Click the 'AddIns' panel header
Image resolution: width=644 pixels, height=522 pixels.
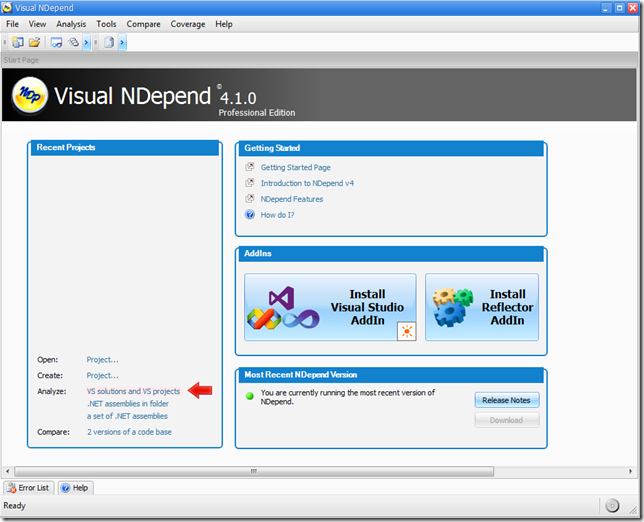coord(391,253)
